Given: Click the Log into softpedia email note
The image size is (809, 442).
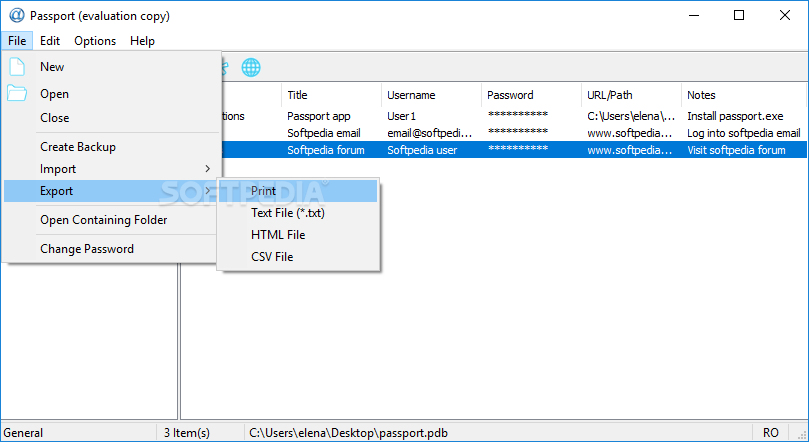Looking at the screenshot, I should [743, 133].
